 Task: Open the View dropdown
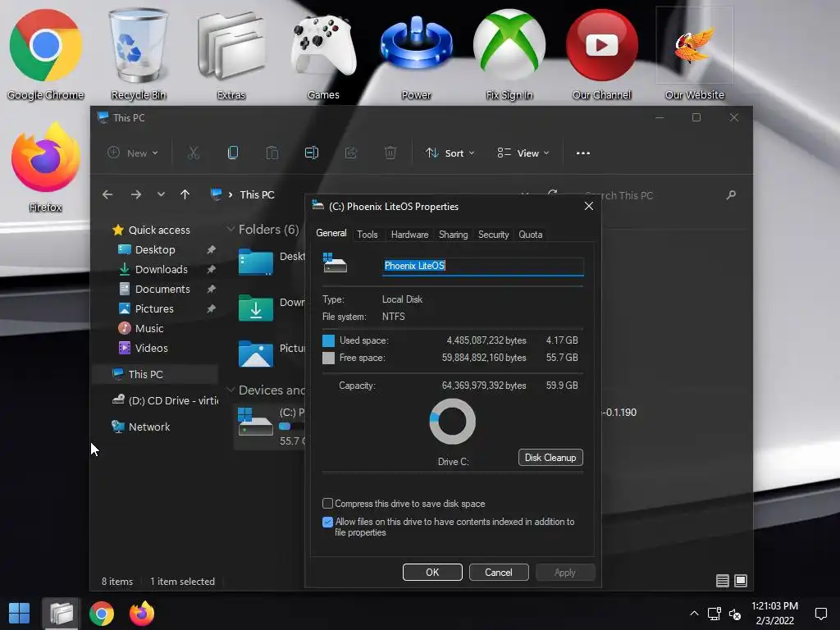[x=523, y=153]
